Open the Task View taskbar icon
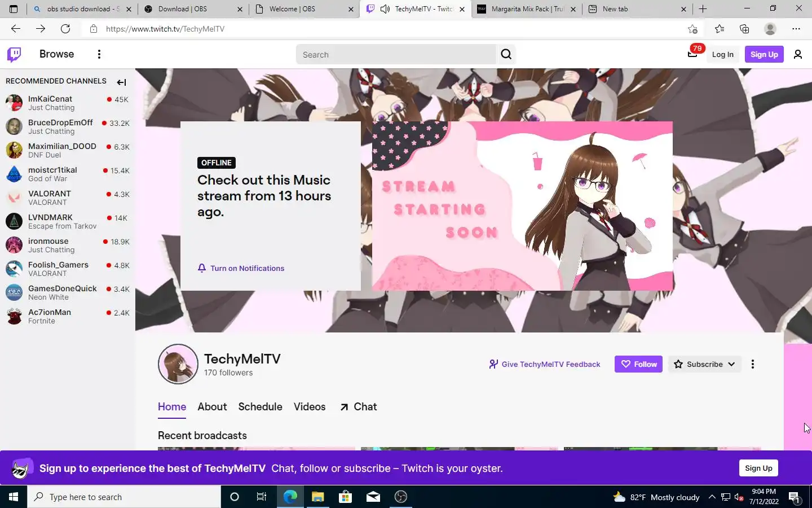 click(x=262, y=497)
